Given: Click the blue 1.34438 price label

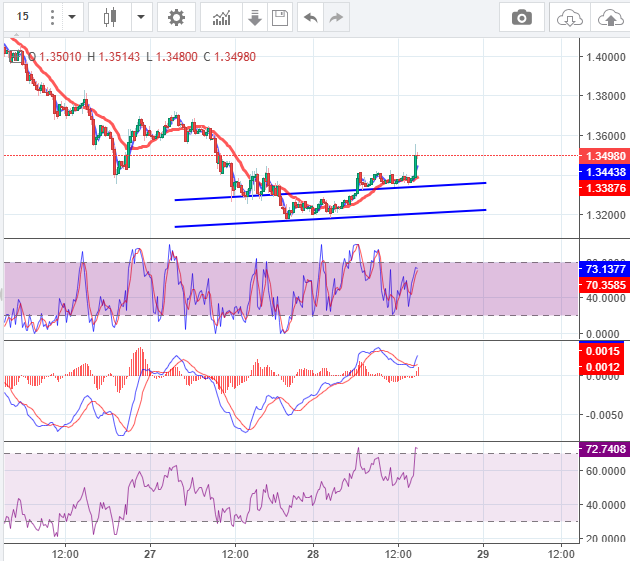Looking at the screenshot, I should tap(605, 172).
